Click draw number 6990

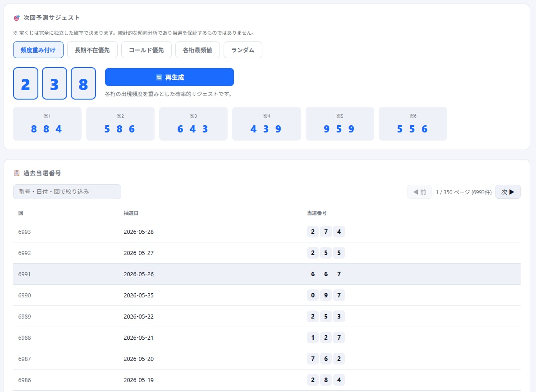[25, 295]
